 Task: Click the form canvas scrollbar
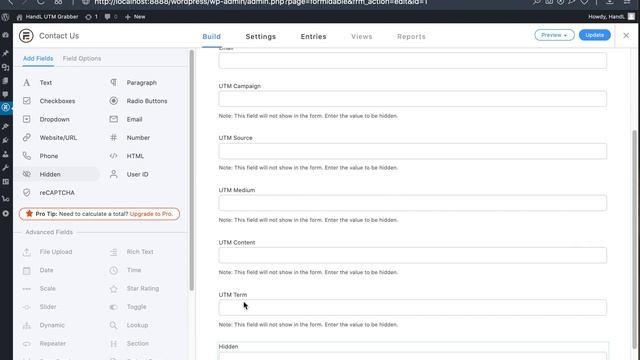(634, 239)
